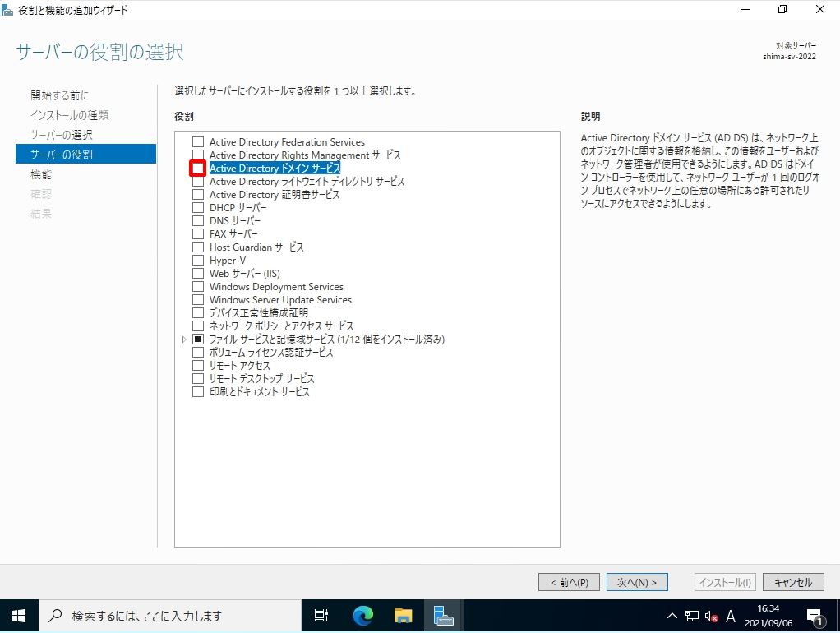Check ネットワーク ポリシーとアクセス サービス checkbox

(x=198, y=326)
